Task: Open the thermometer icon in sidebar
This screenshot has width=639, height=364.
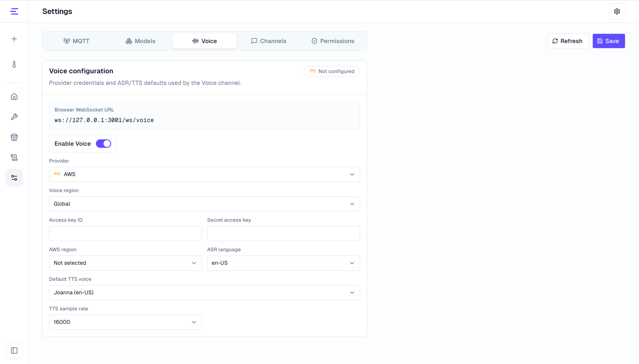Action: click(x=14, y=64)
